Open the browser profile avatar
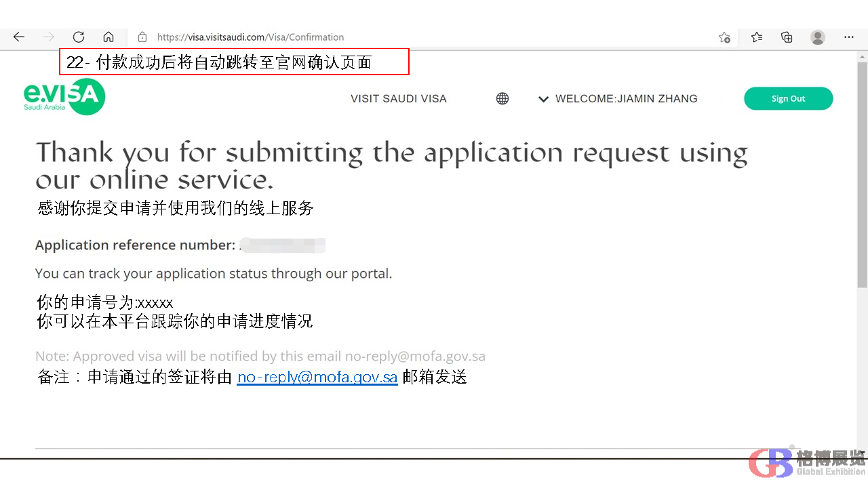 pyautogui.click(x=818, y=37)
